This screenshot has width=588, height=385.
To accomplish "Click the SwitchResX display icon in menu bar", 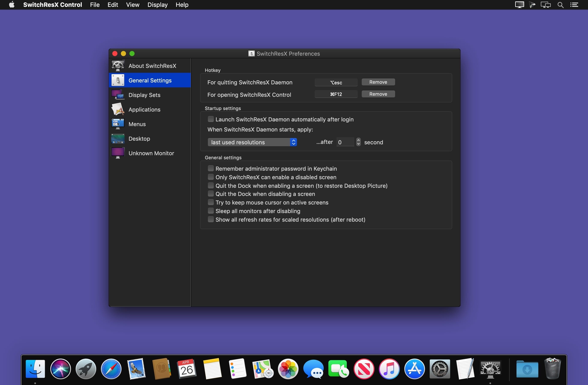I will (x=519, y=5).
